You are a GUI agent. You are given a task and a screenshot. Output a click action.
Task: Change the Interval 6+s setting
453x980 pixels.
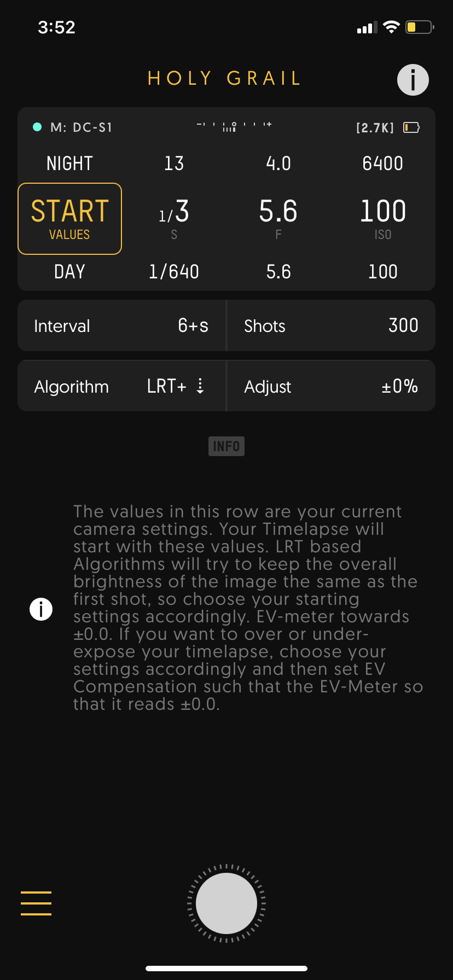121,326
